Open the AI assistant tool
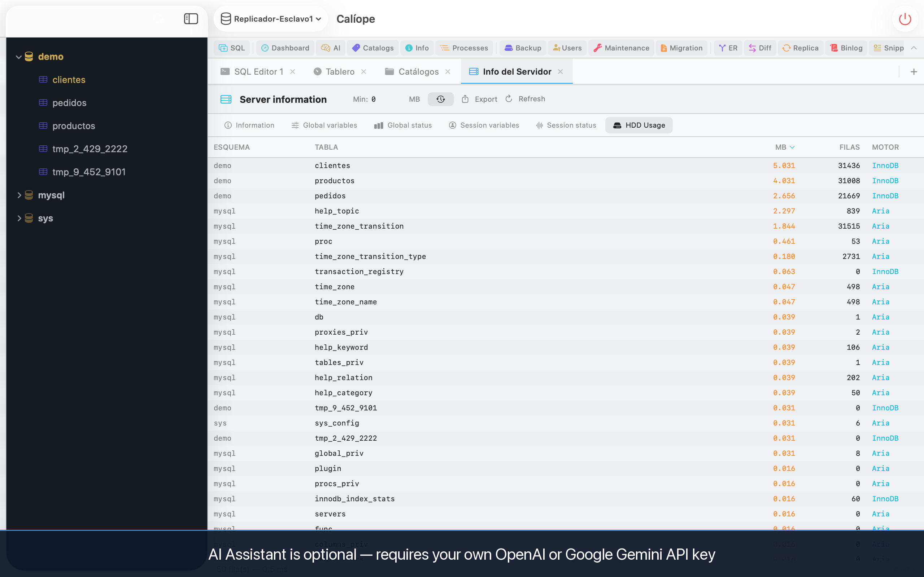Viewport: 924px width, 577px height. (331, 48)
